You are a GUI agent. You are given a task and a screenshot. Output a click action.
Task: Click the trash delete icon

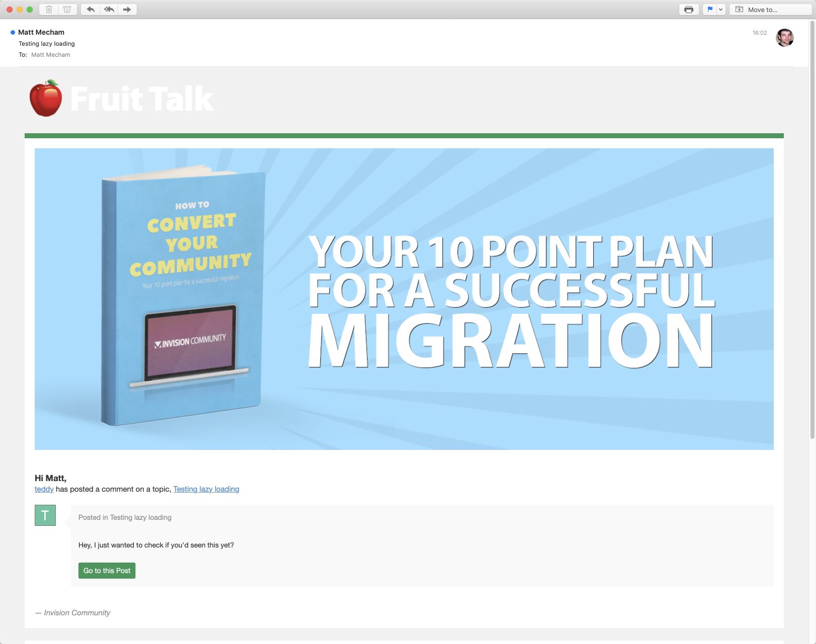tap(49, 10)
